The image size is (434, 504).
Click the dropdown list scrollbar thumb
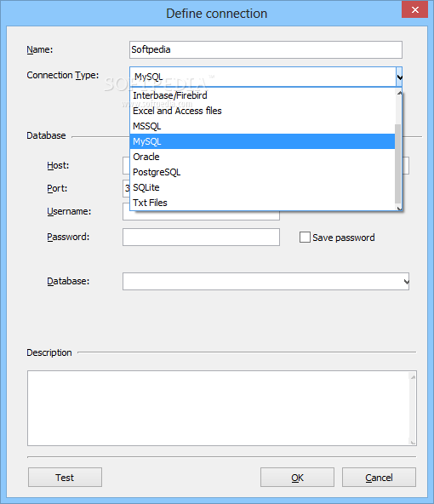[x=398, y=164]
